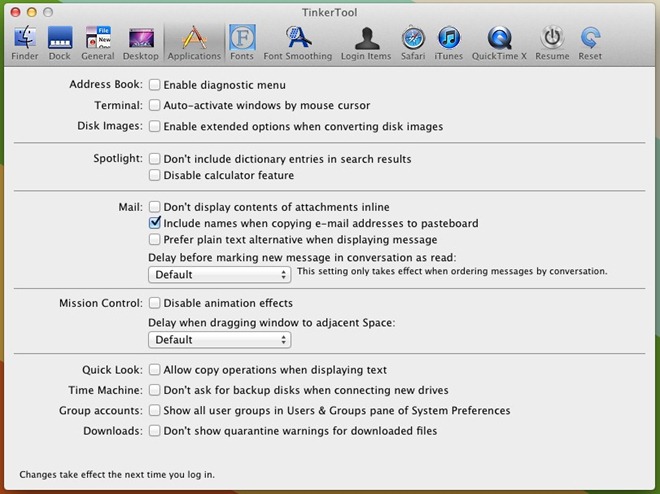660x494 pixels.
Task: Click the 'This setting only takes effect' note
Action: coord(452,271)
